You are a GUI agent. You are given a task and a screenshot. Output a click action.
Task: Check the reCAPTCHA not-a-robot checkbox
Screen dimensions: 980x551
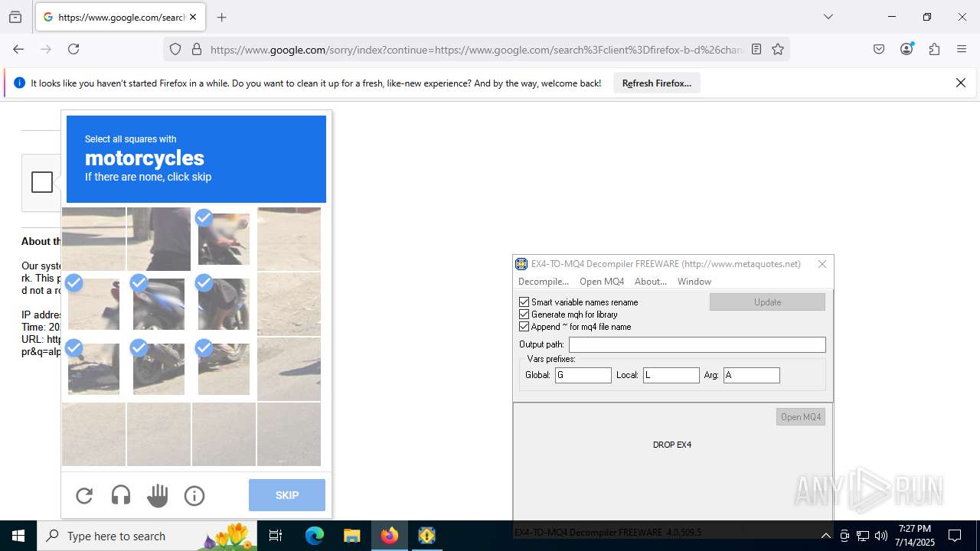42,182
